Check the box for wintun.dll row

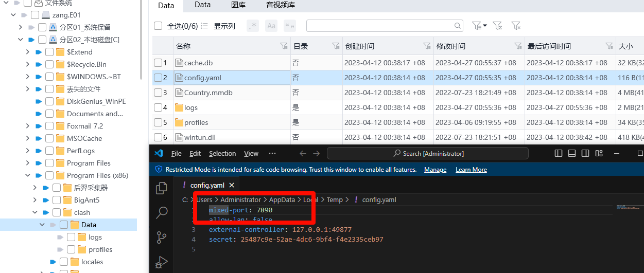[x=158, y=137]
